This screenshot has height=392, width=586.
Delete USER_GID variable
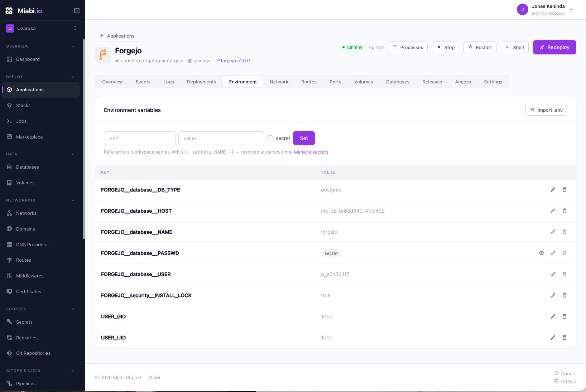pyautogui.click(x=565, y=316)
